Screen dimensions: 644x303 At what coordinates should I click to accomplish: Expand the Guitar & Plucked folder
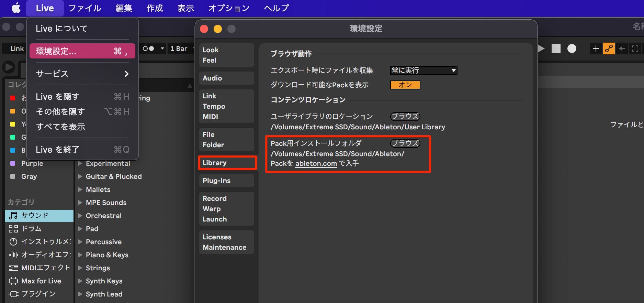[x=80, y=176]
